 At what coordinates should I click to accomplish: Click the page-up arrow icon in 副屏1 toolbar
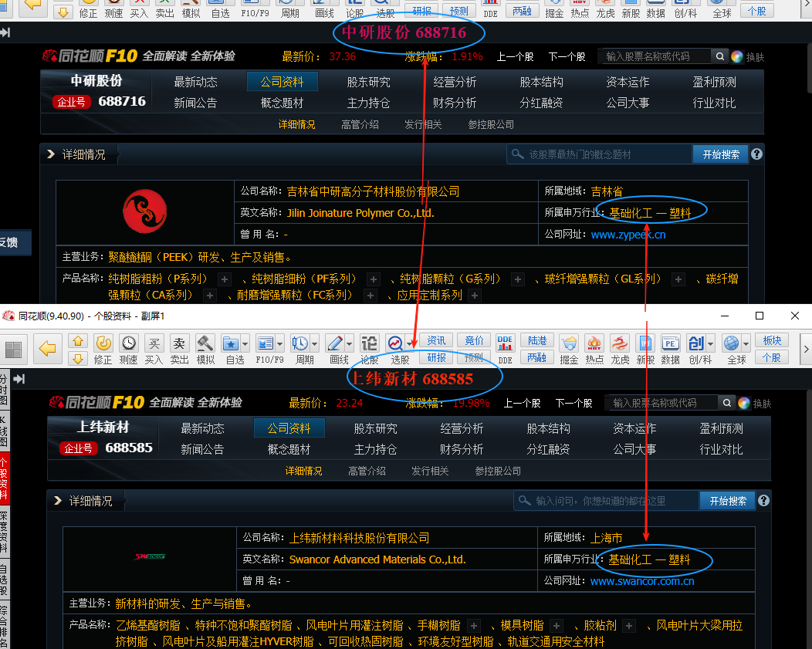(x=78, y=341)
